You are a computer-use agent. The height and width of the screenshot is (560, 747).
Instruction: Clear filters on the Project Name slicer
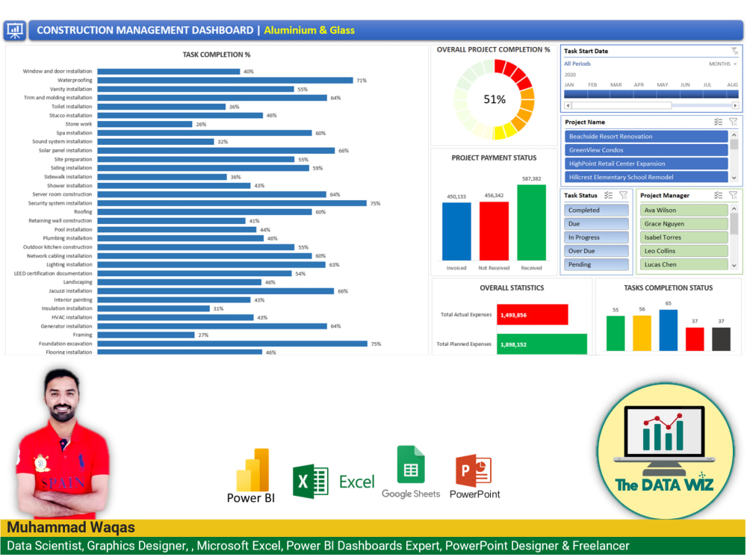[734, 122]
